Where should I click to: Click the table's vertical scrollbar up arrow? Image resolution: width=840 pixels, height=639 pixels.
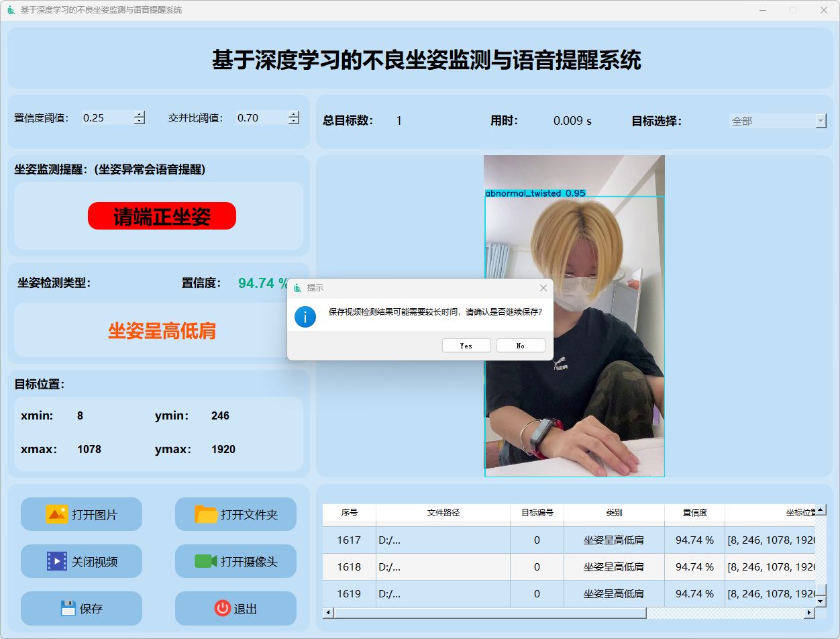pyautogui.click(x=821, y=510)
